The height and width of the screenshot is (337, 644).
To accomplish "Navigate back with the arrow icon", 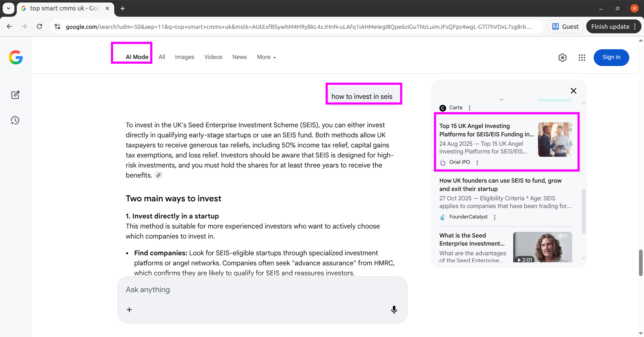I will [x=9, y=26].
